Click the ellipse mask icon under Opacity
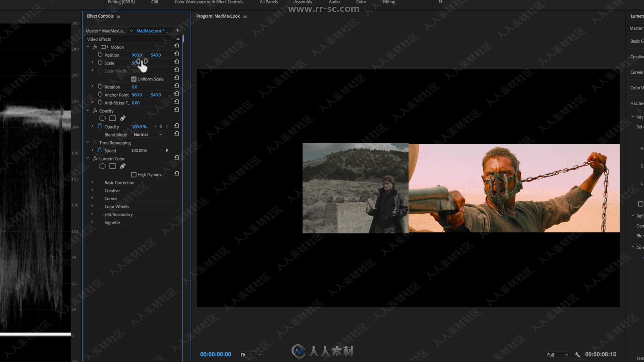The height and width of the screenshot is (362, 644). coord(102,118)
